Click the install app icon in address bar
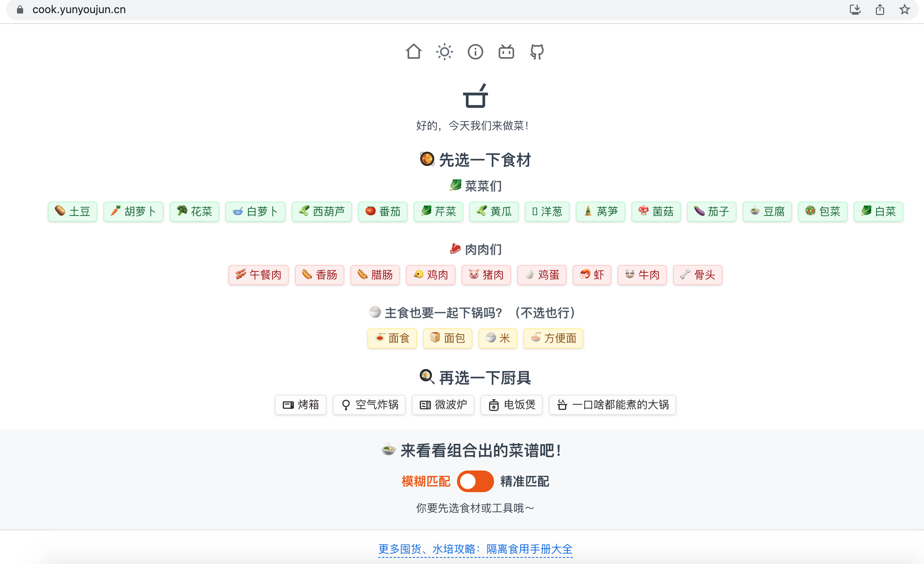924x564 pixels. coord(855,10)
